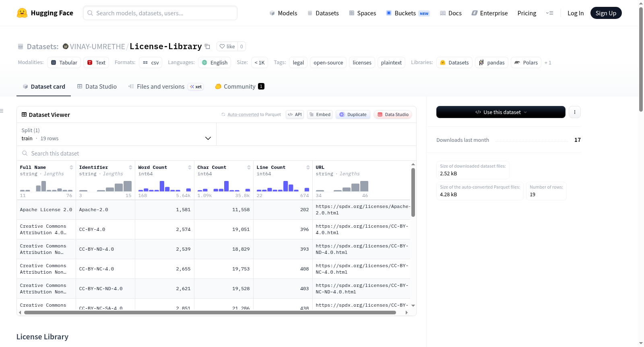Click the Polars library tag
The image size is (644, 347).
(526, 62)
